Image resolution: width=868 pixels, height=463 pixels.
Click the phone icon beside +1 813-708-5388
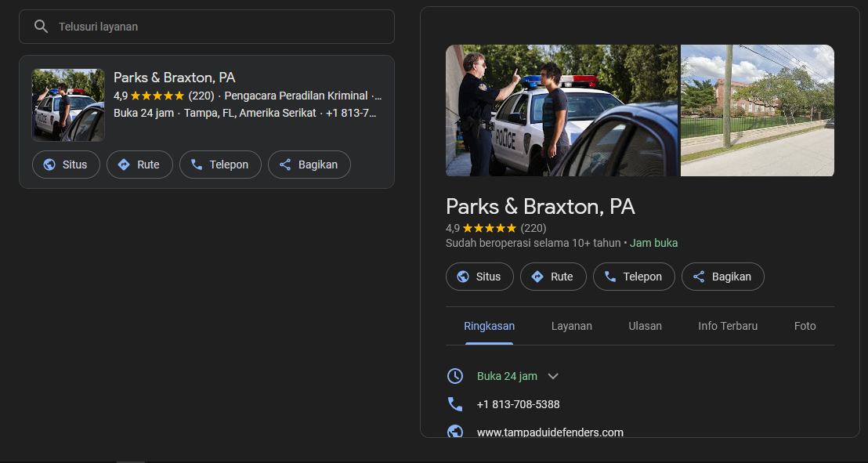[x=455, y=404]
